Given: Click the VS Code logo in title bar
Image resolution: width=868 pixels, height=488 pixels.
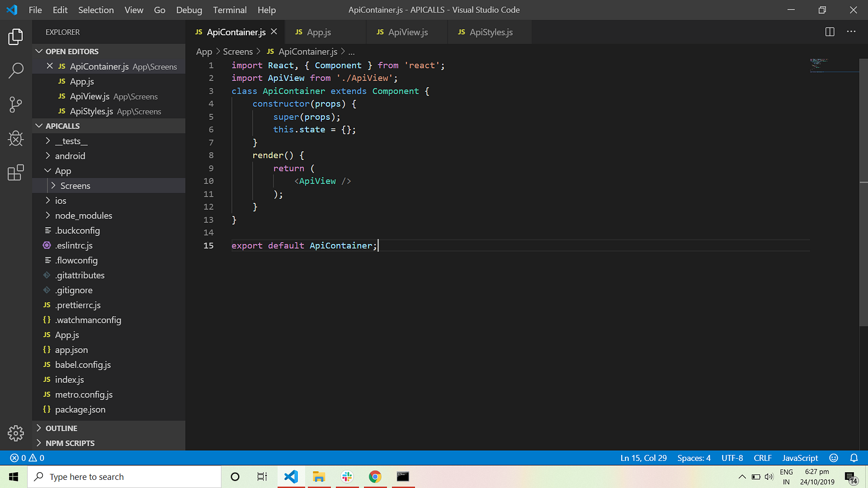Looking at the screenshot, I should (11, 10).
